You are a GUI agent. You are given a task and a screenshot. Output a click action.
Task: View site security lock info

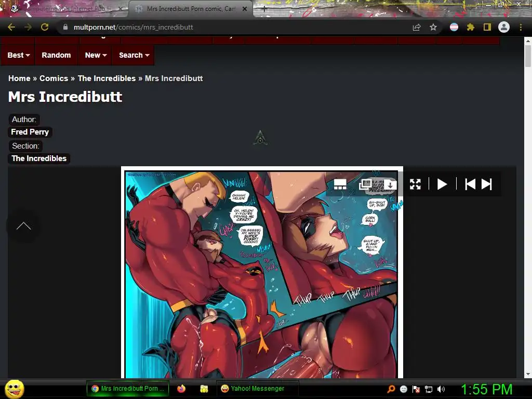[65, 27]
